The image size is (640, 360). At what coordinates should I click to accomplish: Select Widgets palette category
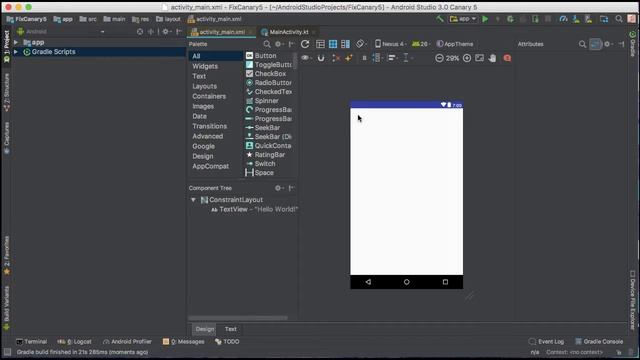(x=205, y=66)
